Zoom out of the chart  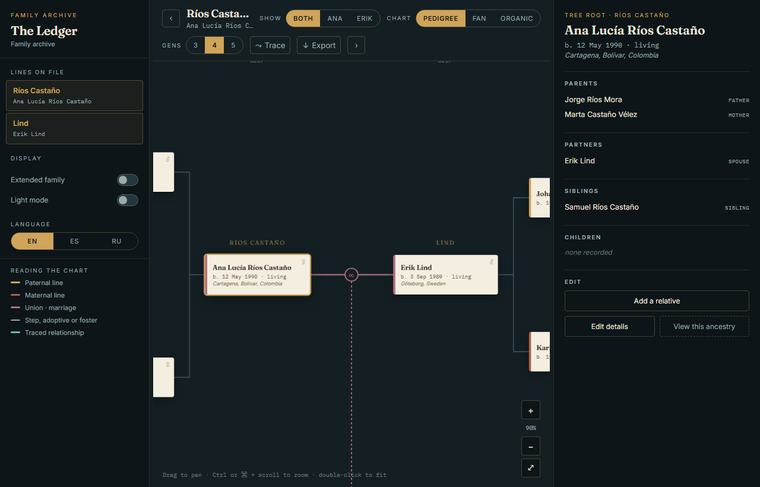(531, 447)
